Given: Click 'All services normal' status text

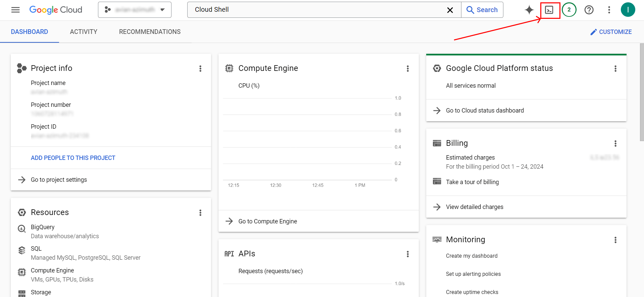Looking at the screenshot, I should pos(470,86).
